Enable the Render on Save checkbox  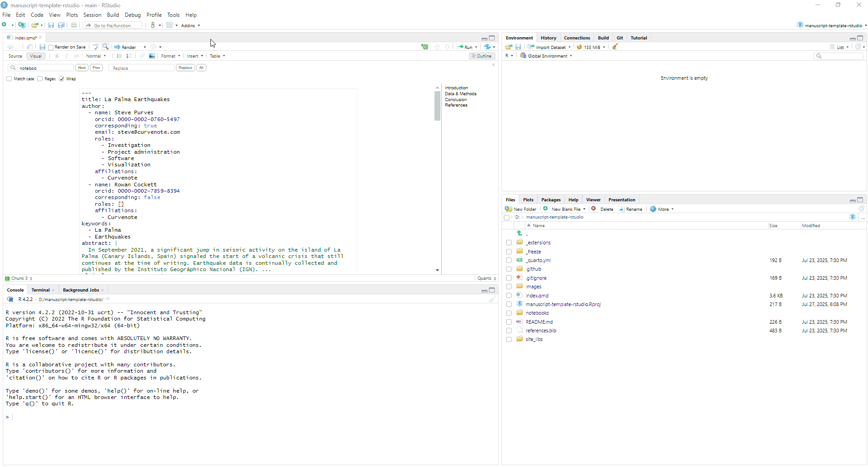[x=51, y=47]
